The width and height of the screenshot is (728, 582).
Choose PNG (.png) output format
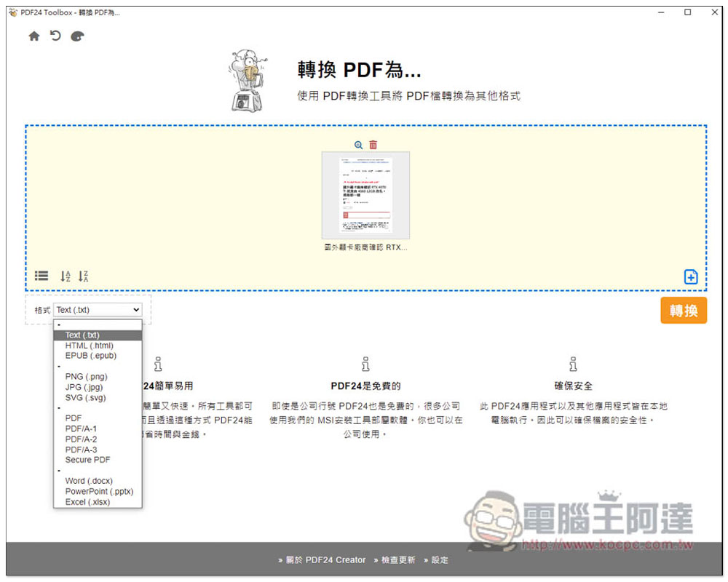pos(86,377)
